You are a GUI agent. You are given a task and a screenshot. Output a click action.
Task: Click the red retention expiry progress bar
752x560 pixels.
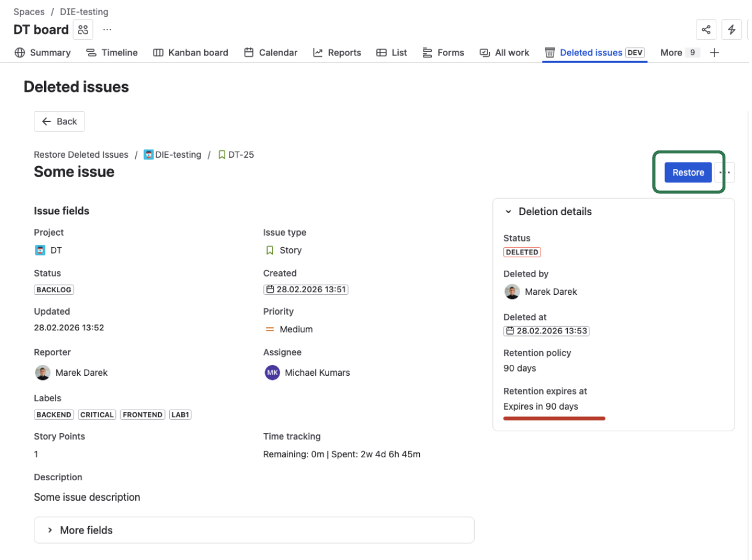pyautogui.click(x=554, y=418)
